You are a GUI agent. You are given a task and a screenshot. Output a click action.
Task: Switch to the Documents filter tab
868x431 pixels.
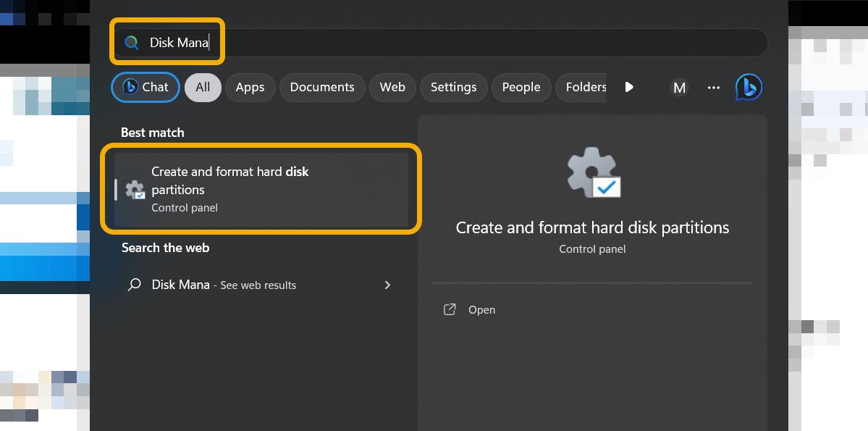(321, 87)
